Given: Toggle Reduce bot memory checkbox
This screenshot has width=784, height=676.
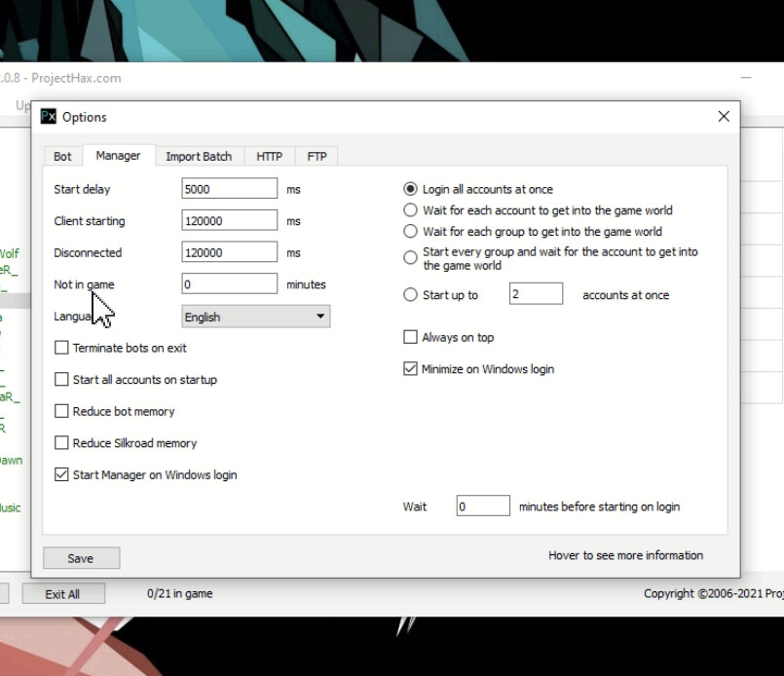Looking at the screenshot, I should pos(62,411).
